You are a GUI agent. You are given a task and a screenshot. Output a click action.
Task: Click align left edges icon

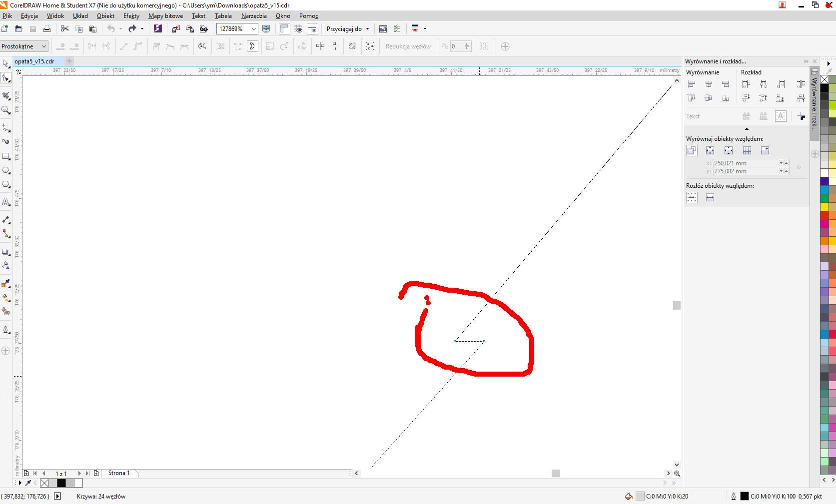click(692, 84)
